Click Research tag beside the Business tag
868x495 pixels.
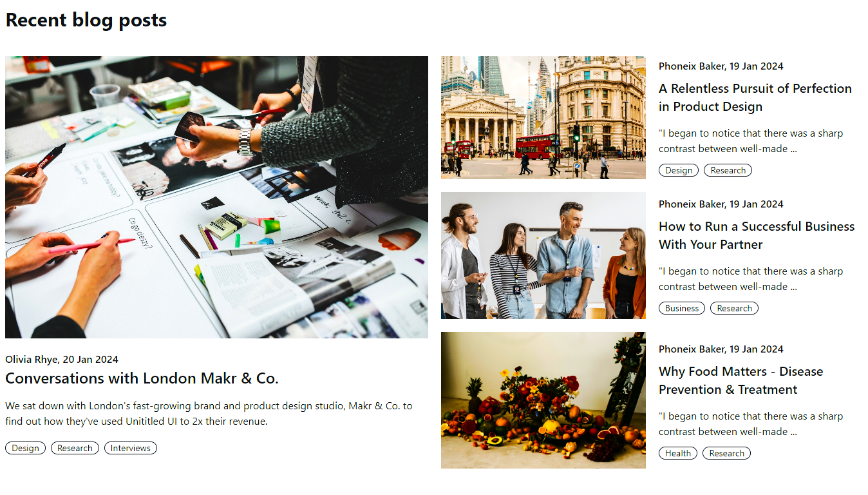point(734,308)
